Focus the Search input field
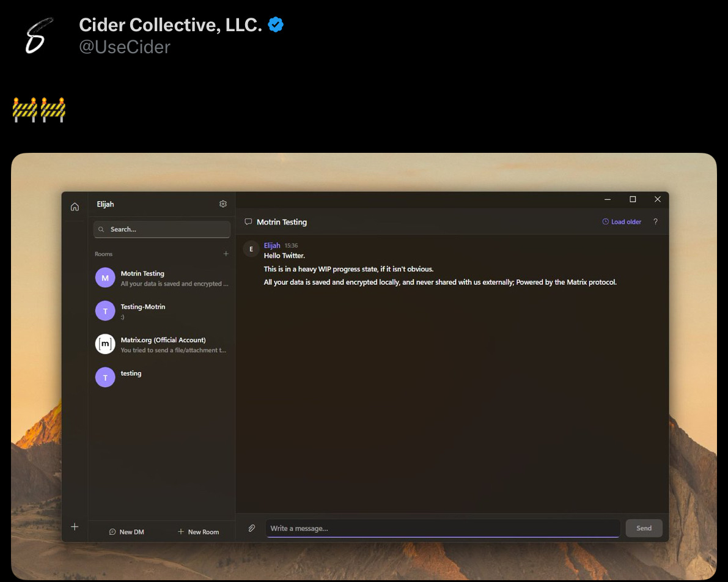 click(162, 229)
